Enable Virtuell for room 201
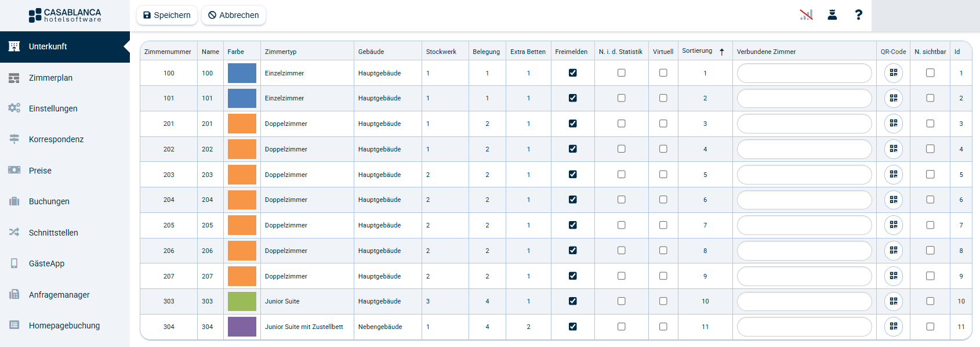980x347 pixels. click(663, 124)
